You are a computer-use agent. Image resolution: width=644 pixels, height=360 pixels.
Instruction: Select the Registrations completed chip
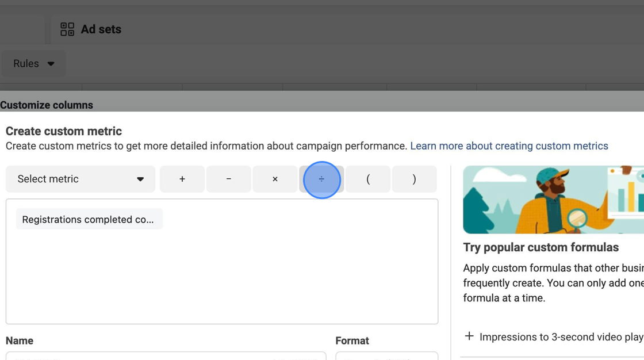click(x=89, y=219)
